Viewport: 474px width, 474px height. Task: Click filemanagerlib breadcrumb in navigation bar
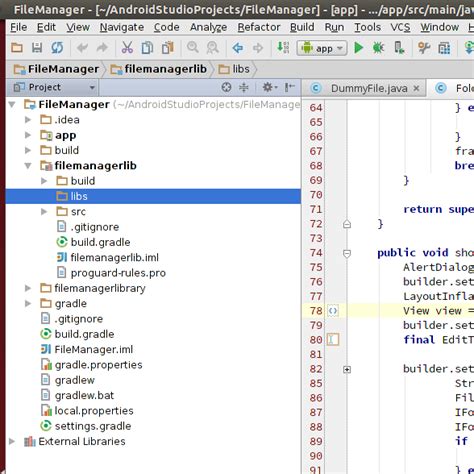click(x=159, y=69)
